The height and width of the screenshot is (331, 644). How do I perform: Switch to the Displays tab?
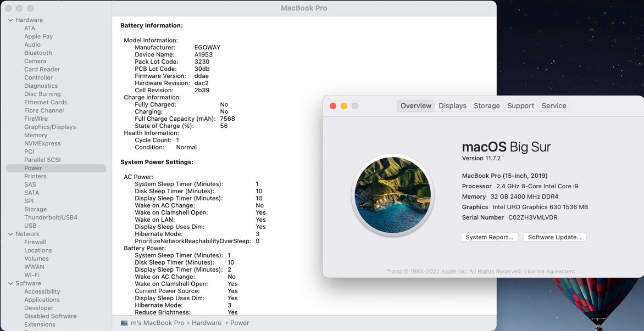[452, 106]
